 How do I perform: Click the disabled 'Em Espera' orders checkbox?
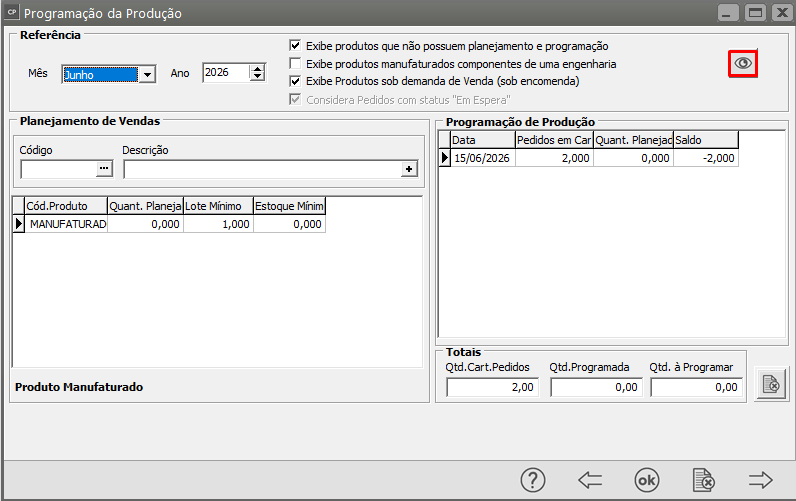295,99
